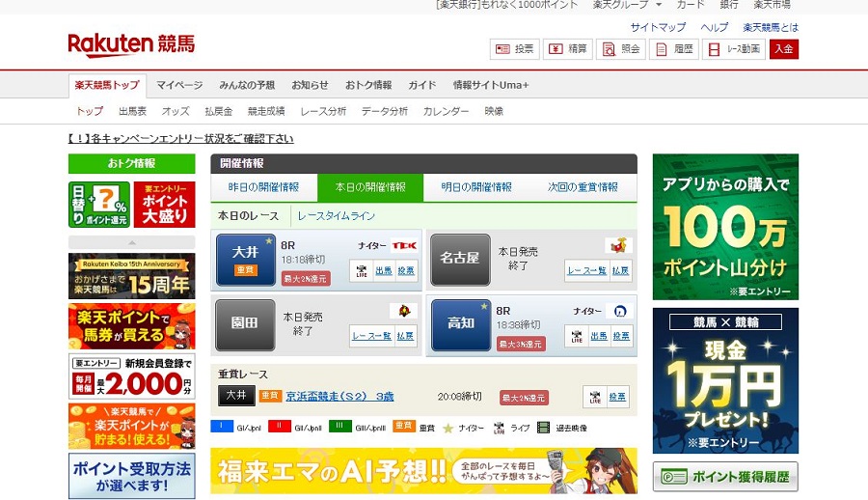The image size is (868, 500).
Task: Click the TCK logo in 大井 card
Action: click(x=404, y=245)
